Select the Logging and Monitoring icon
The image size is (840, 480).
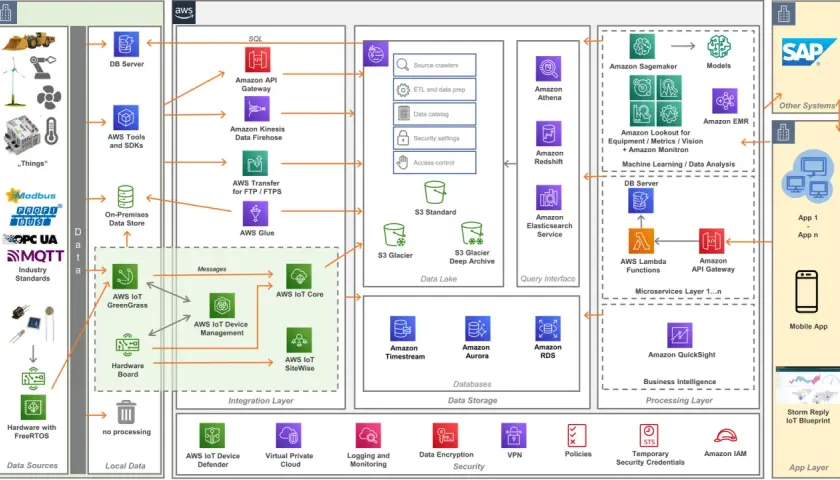tap(368, 436)
